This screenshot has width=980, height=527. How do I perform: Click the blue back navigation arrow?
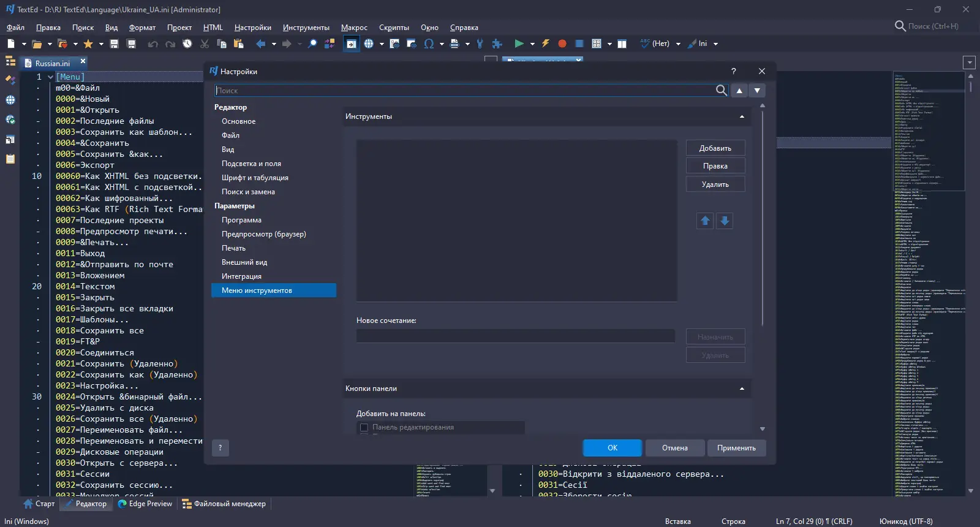coord(261,44)
